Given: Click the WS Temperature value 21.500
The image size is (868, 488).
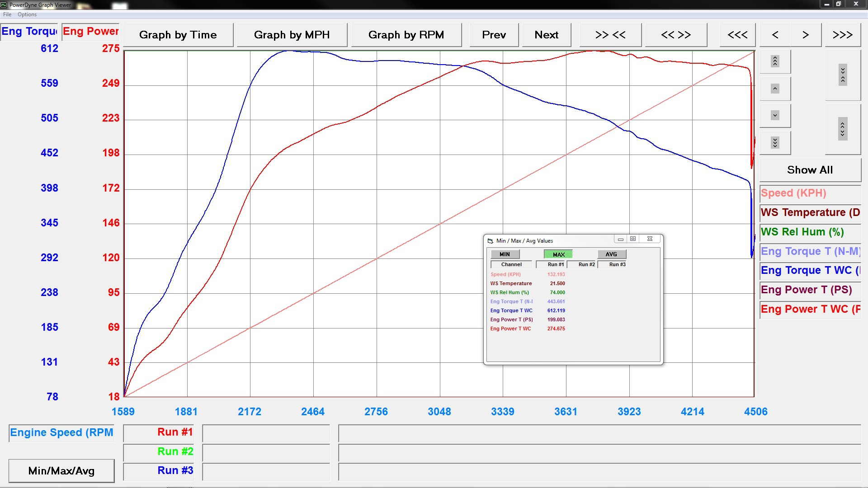Looking at the screenshot, I should coord(557,283).
